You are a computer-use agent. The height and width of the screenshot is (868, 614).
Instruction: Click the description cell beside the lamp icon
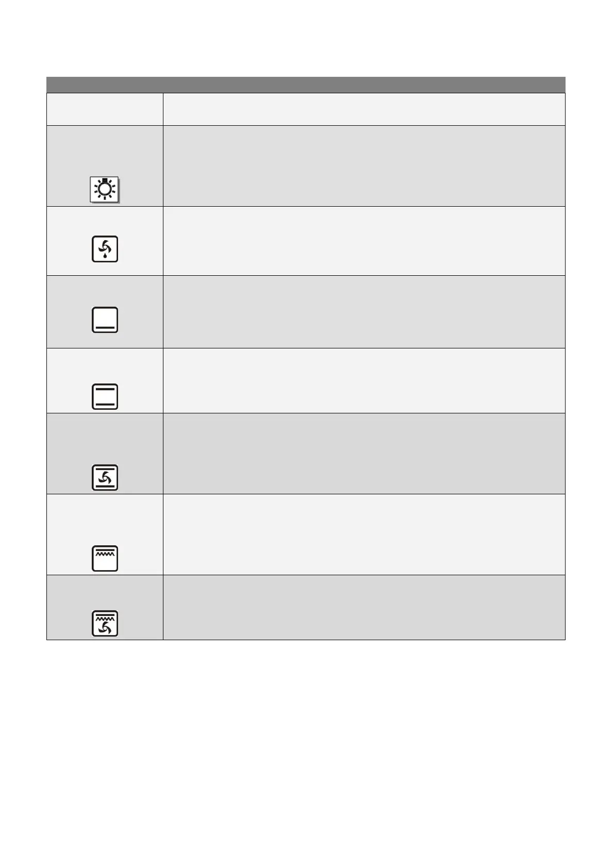[x=364, y=166]
